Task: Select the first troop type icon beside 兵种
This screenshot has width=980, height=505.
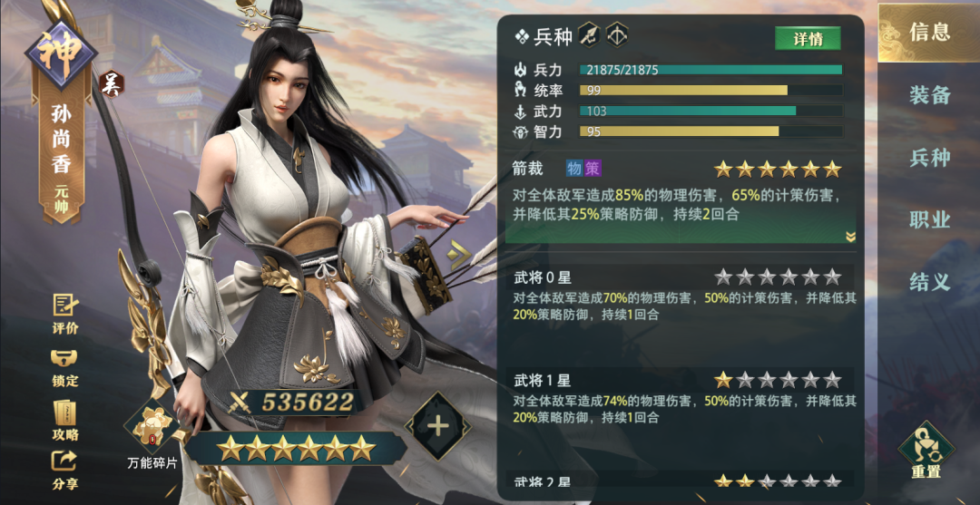Action: pos(589,35)
